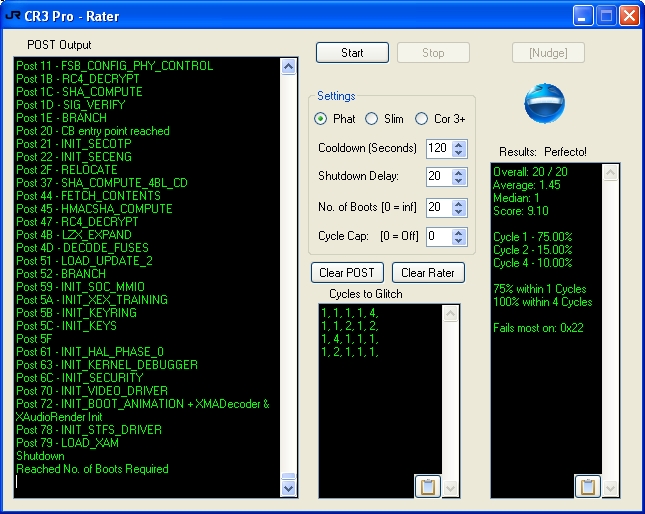Click Cycles to Glitch scroll down arrow
This screenshot has width=645, height=514.
450,489
